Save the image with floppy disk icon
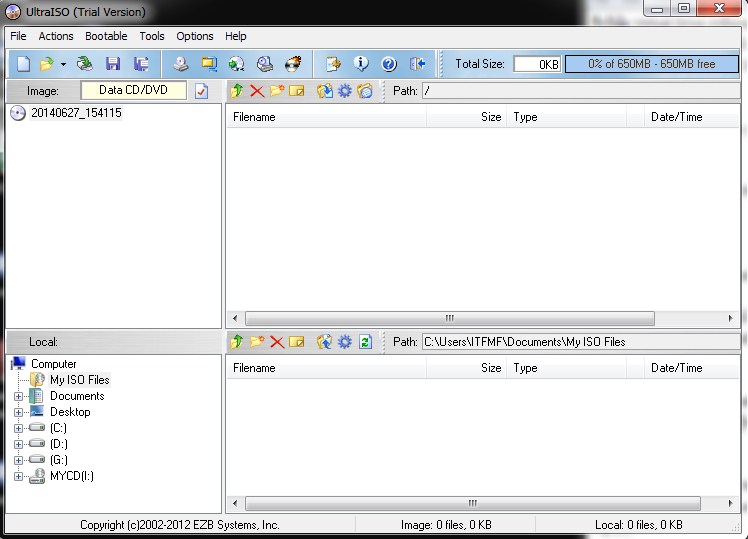 pyautogui.click(x=113, y=63)
